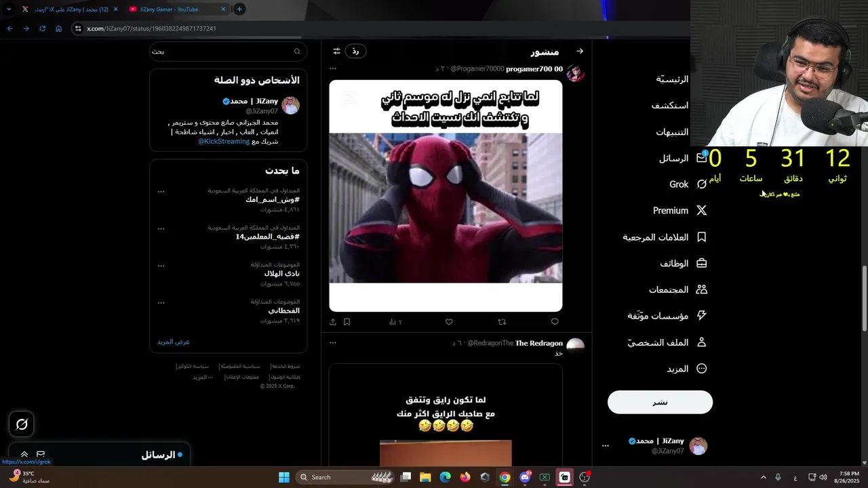Switch to the JiZany Gamer - YouTube tab
The image size is (868, 488).
click(x=176, y=9)
